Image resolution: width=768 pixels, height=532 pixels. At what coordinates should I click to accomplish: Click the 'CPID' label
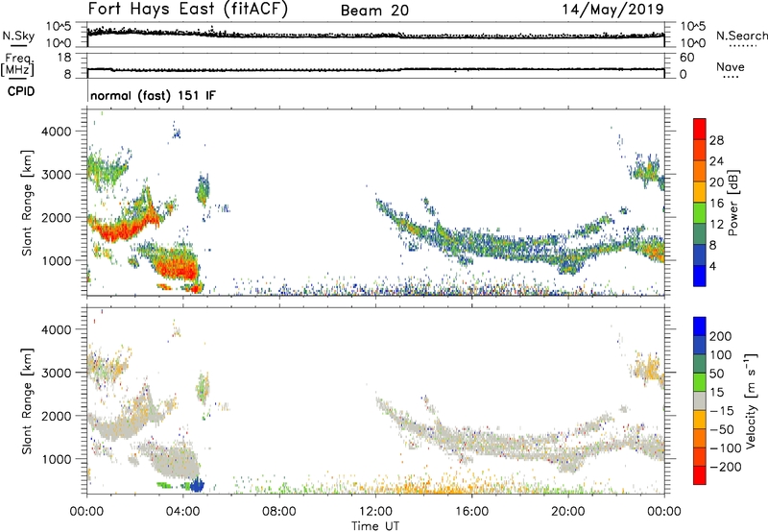[21, 91]
